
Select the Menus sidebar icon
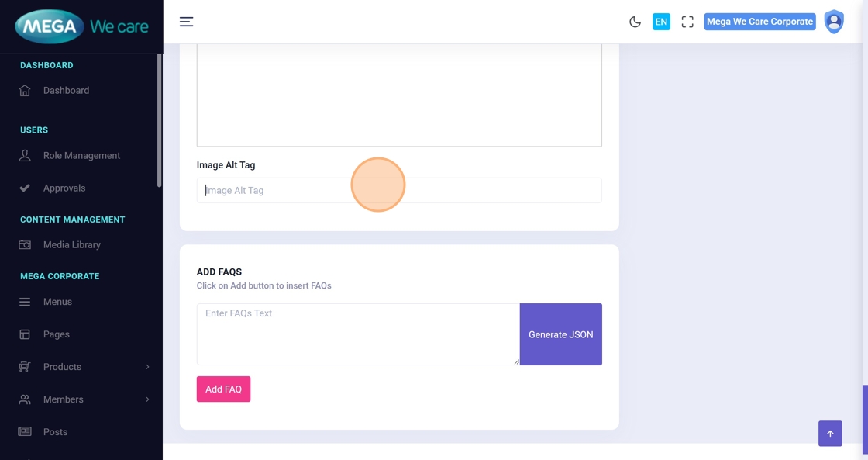pos(25,302)
